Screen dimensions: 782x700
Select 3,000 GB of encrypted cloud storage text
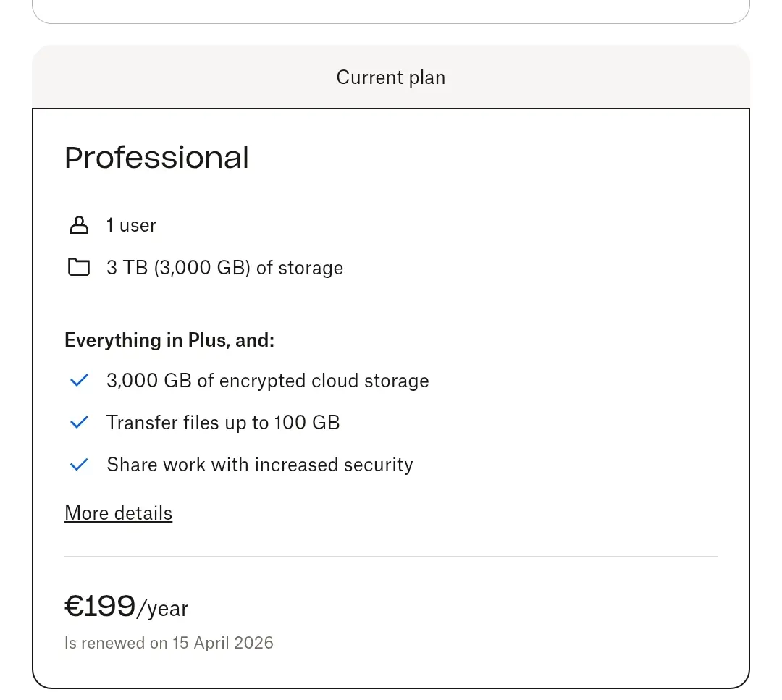tap(268, 381)
